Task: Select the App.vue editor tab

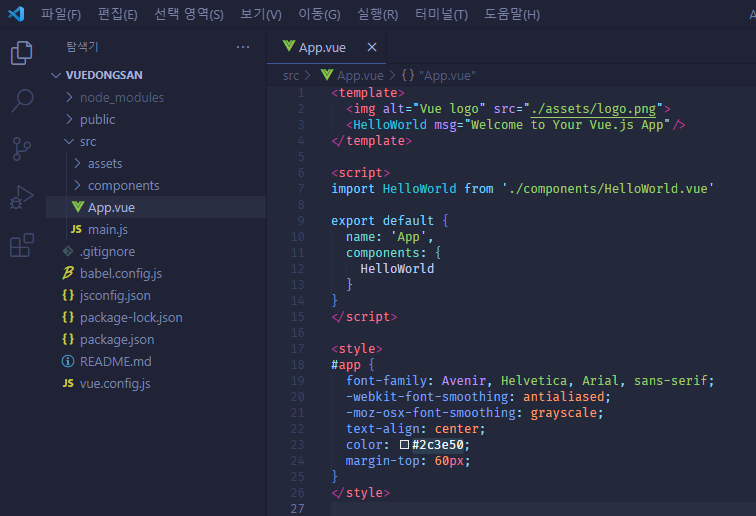Action: (321, 47)
